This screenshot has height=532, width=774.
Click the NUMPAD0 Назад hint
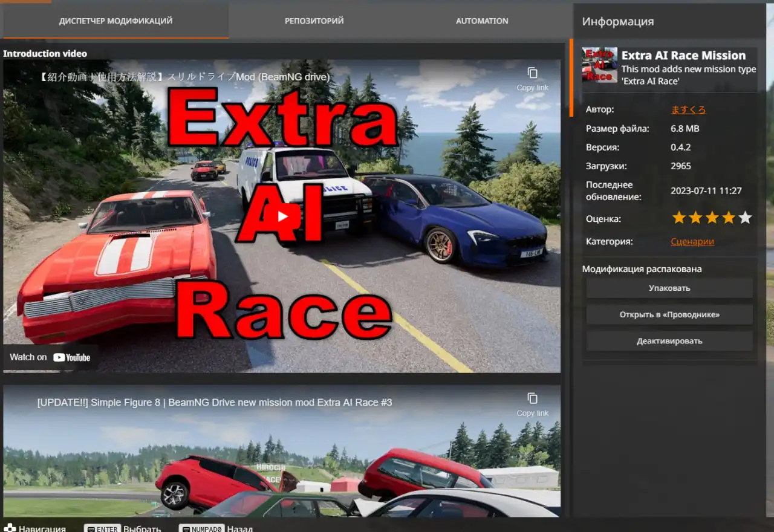pyautogui.click(x=216, y=528)
